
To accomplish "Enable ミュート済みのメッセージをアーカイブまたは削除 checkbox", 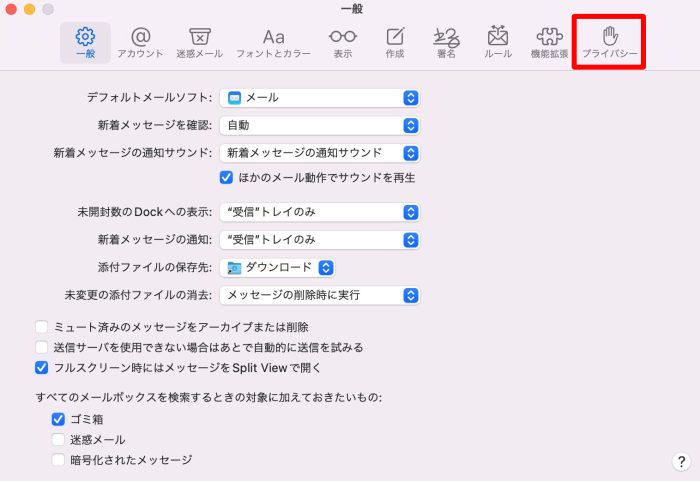I will tap(42, 327).
